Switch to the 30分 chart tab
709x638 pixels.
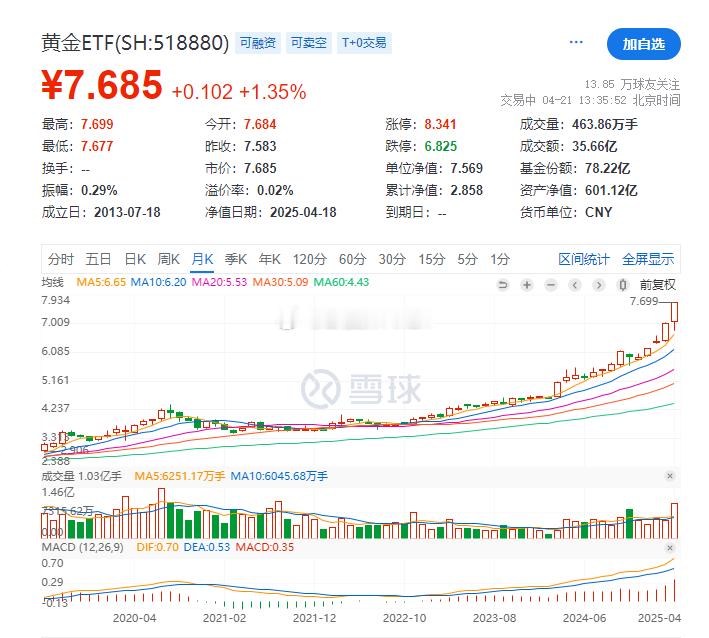tap(392, 259)
